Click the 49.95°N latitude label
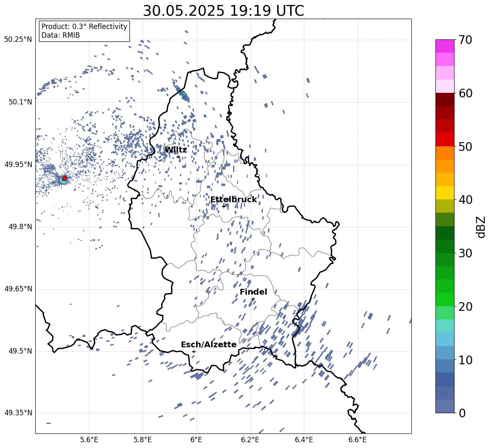The image size is (491, 448). (18, 165)
